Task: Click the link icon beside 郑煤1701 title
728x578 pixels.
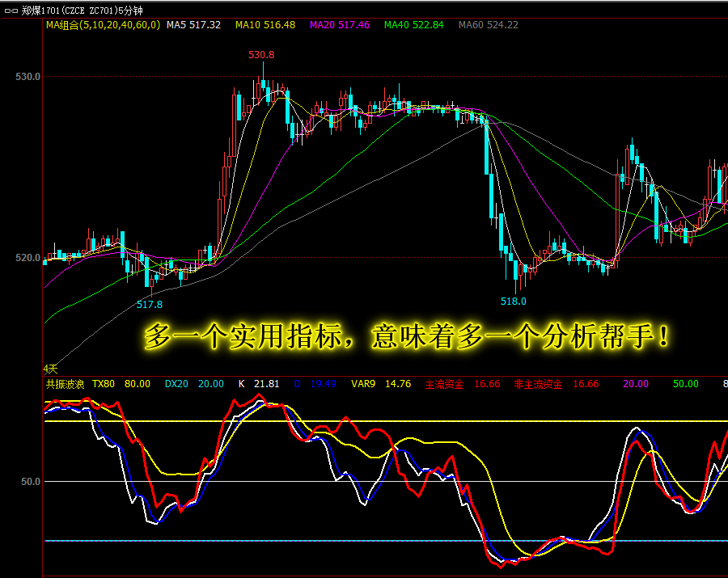Action: (x=11, y=11)
